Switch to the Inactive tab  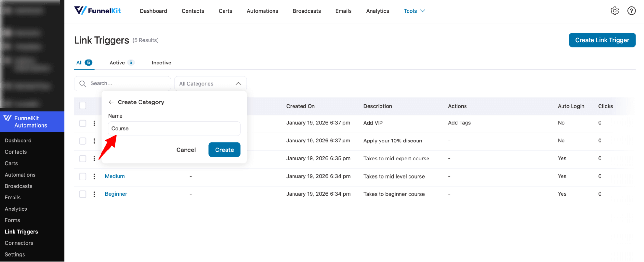coord(161,63)
